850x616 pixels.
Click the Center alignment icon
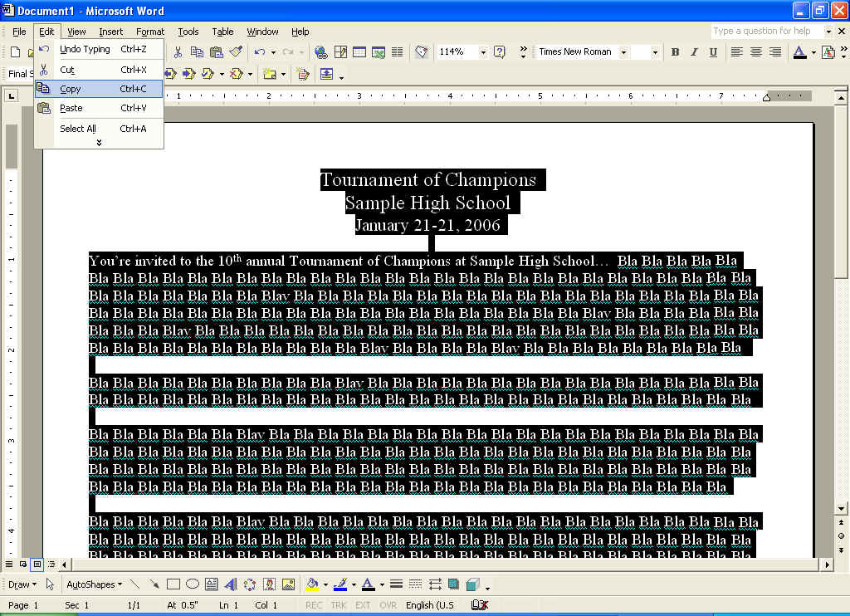coord(755,52)
